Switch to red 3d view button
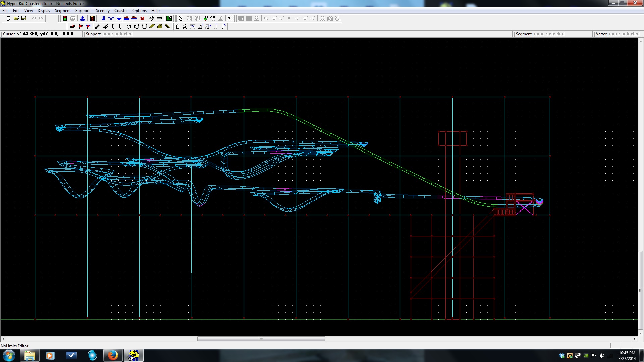644x362 pixels. [x=142, y=18]
